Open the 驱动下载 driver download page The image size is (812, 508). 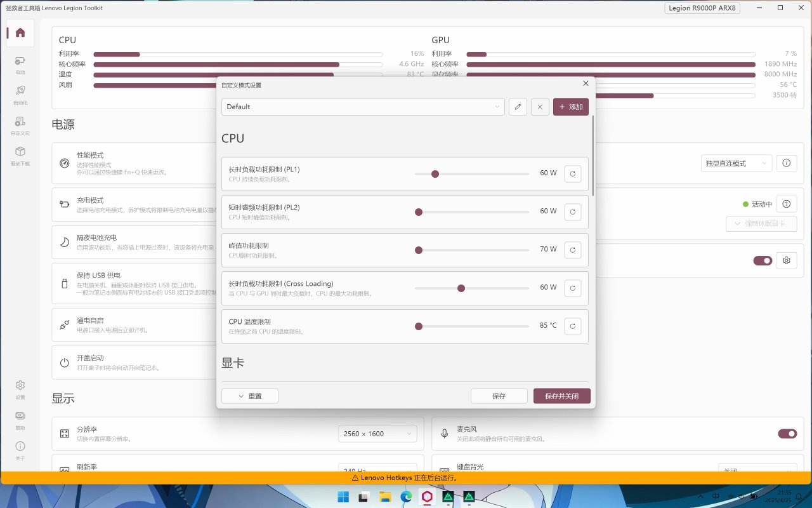click(20, 156)
